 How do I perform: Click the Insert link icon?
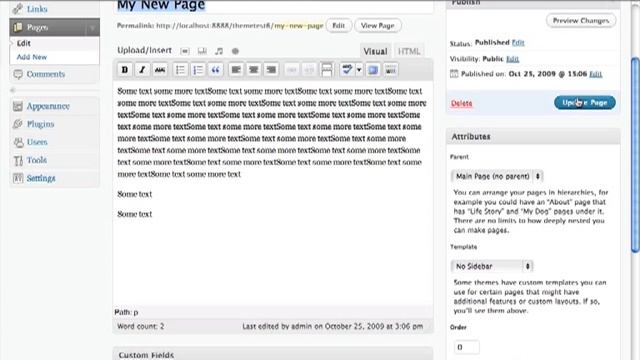coord(291,70)
